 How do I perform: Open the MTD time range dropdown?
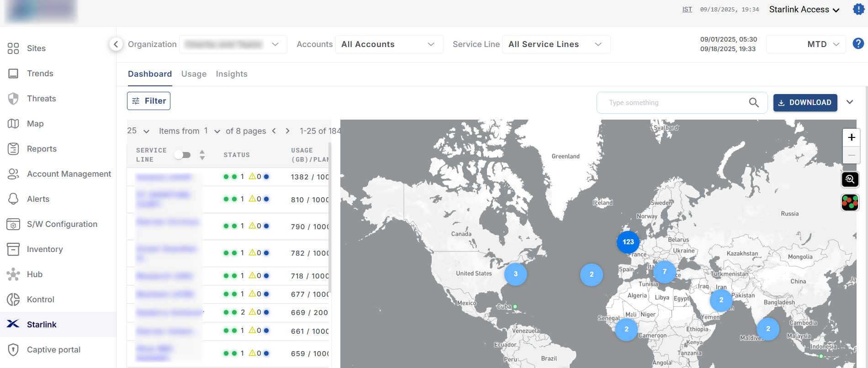pos(806,44)
